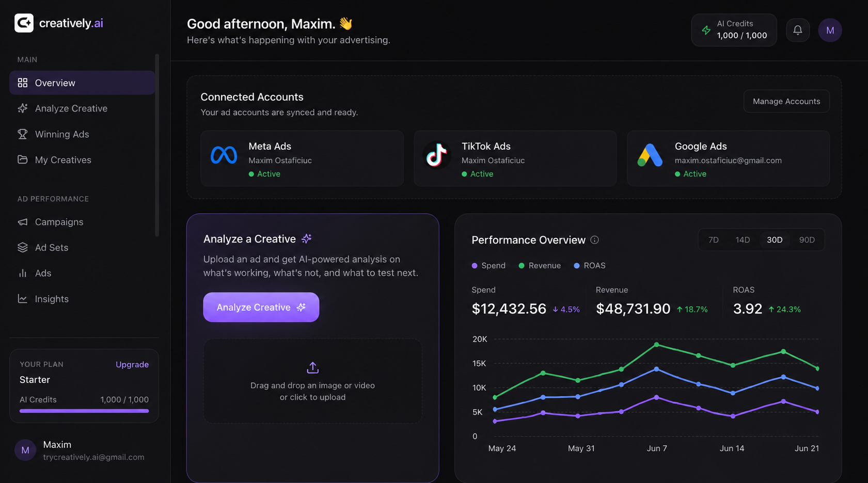This screenshot has height=483, width=868.
Task: Click the Ad Sets layers icon
Action: (23, 247)
